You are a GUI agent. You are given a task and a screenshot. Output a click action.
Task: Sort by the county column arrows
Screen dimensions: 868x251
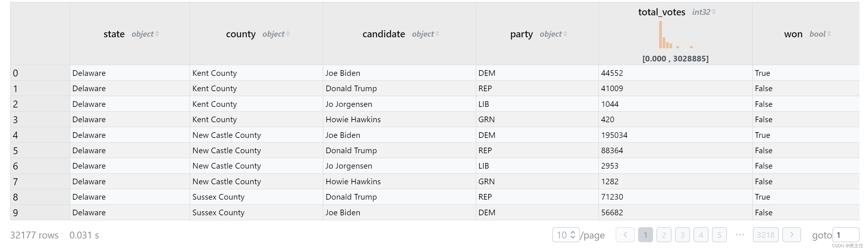pos(288,34)
